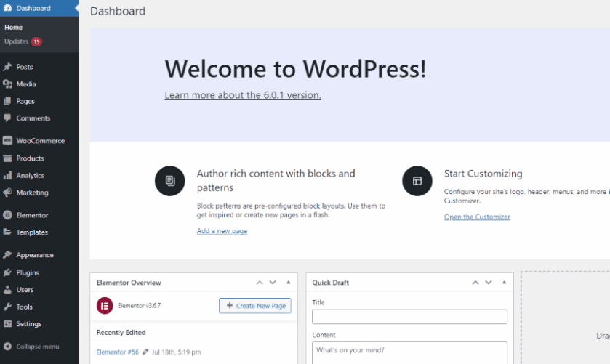Click the Posts pushpin icon
The height and width of the screenshot is (364, 610).
pyautogui.click(x=7, y=67)
